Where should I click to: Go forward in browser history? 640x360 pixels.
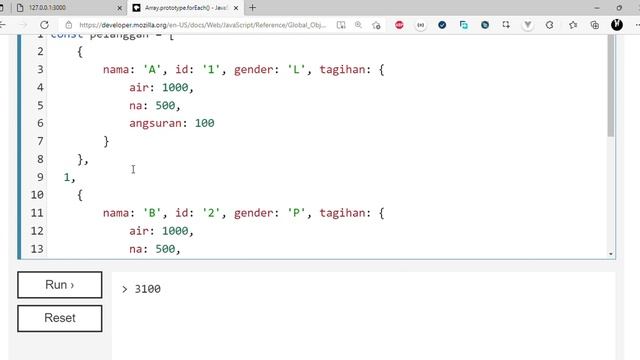[22, 25]
